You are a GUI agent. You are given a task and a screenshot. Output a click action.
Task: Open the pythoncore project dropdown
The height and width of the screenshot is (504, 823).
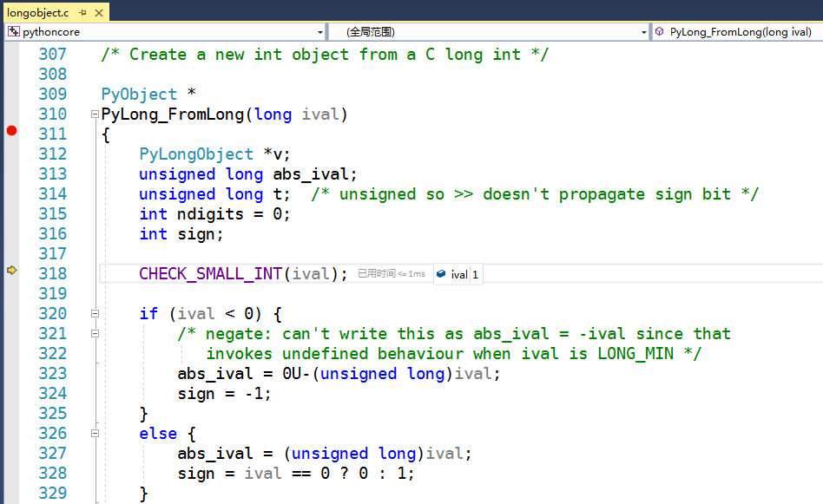tap(319, 32)
